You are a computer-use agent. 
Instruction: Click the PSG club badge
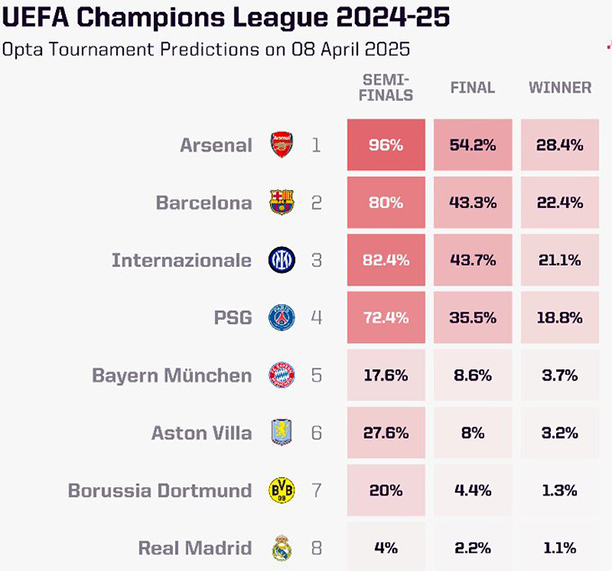click(x=282, y=318)
